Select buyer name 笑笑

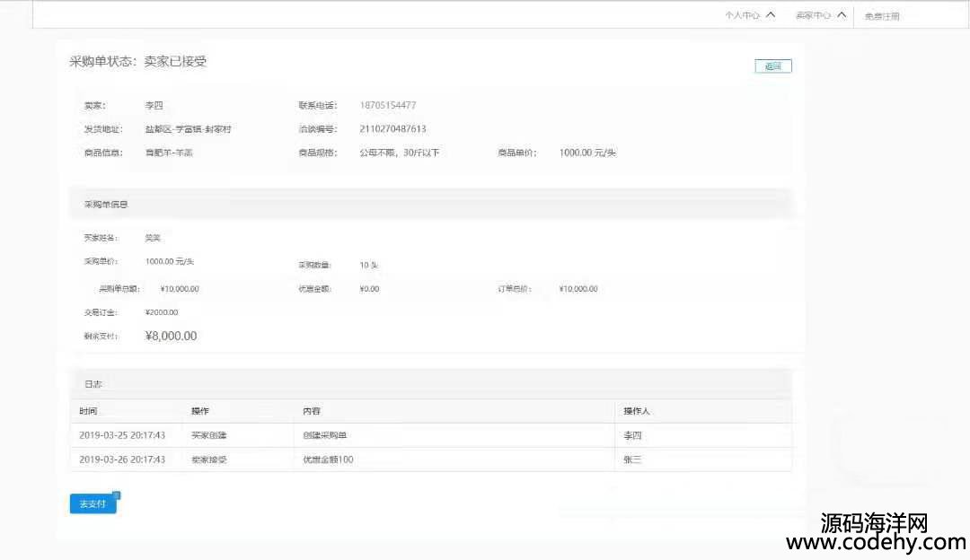tap(153, 237)
